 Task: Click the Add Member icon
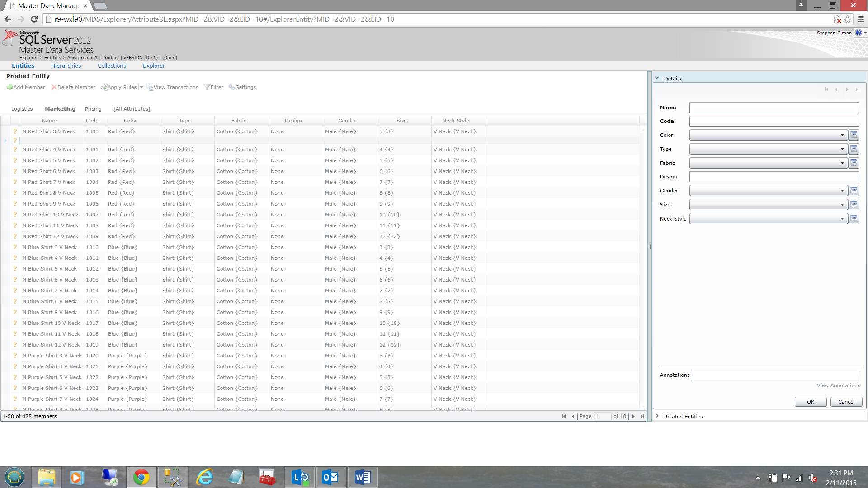click(10, 87)
